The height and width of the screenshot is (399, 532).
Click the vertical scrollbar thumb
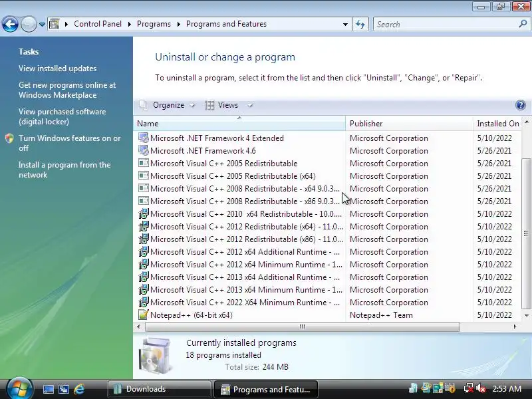(526, 233)
